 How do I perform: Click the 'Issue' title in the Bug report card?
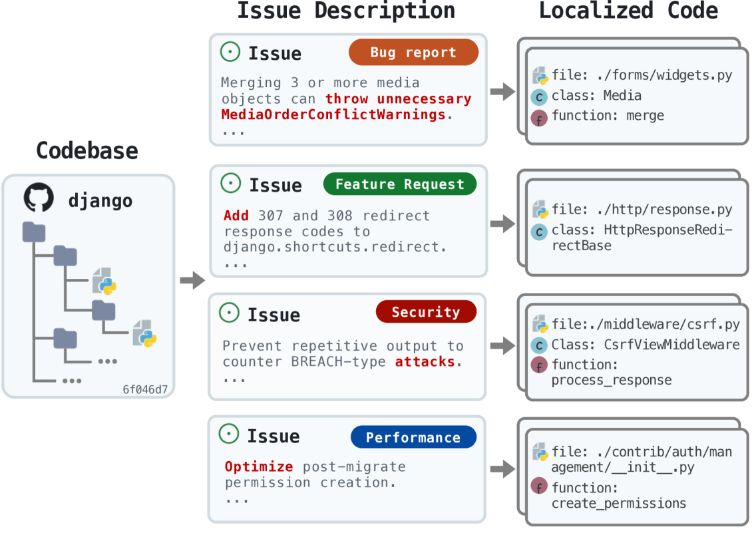pyautogui.click(x=275, y=53)
